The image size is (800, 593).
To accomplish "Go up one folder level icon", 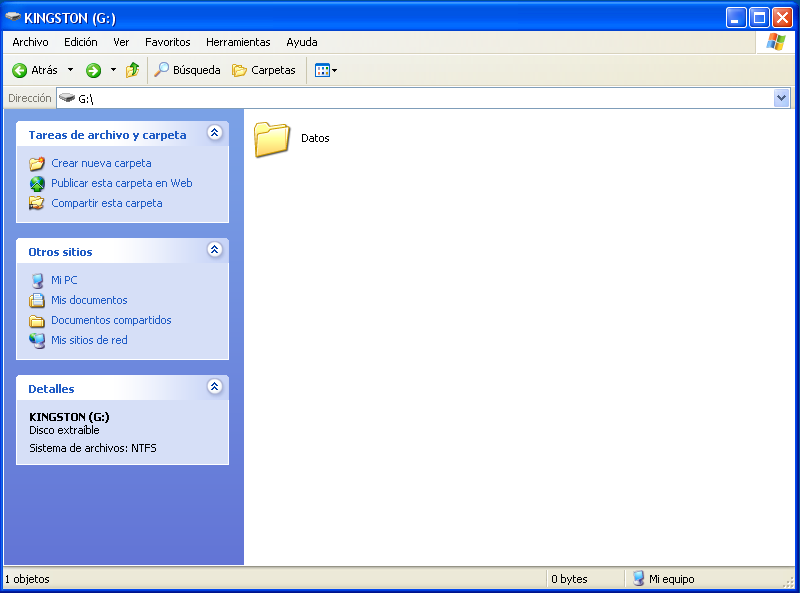I will point(133,70).
